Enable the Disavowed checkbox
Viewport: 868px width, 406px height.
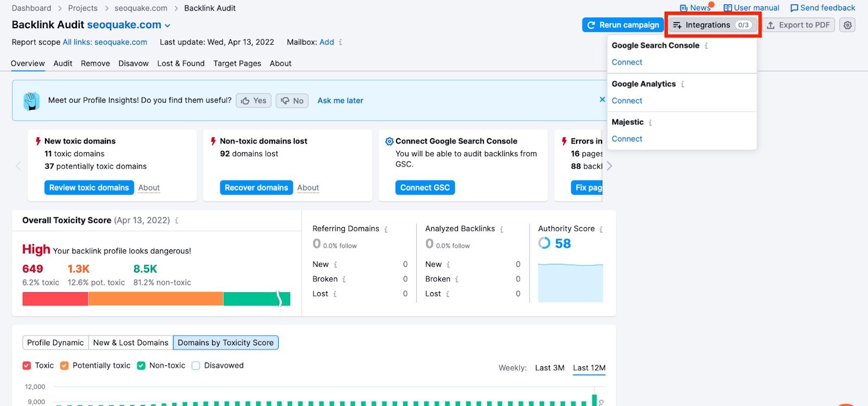coord(196,366)
